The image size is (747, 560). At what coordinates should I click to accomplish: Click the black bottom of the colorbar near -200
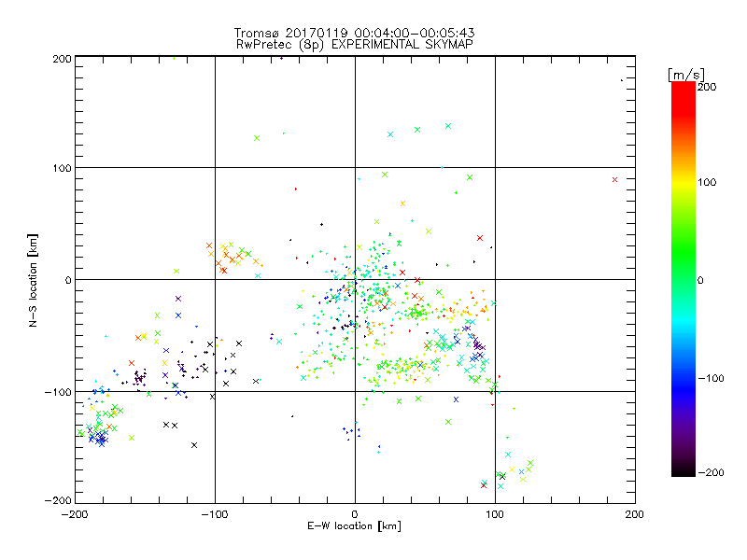click(684, 469)
